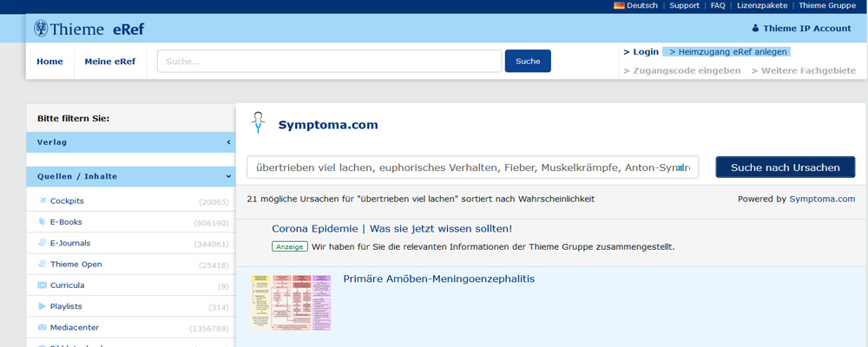Click the Curricula icon
868x347 pixels.
pyautogui.click(x=43, y=285)
